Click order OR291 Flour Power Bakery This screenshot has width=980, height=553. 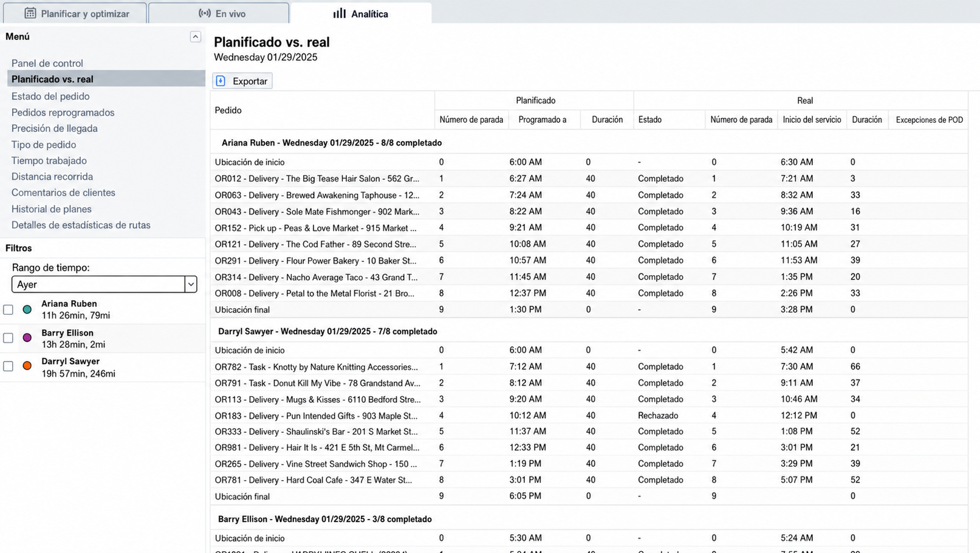coord(316,261)
